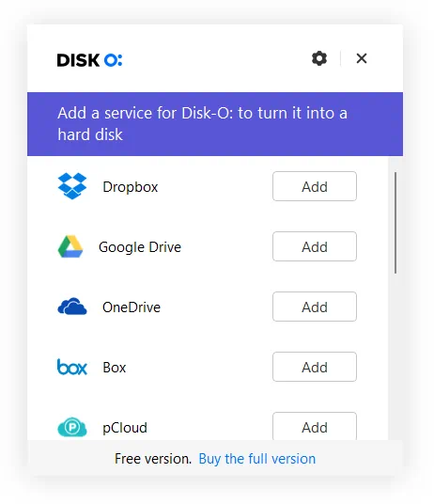
Task: Click the Box logo icon
Action: coord(72,367)
